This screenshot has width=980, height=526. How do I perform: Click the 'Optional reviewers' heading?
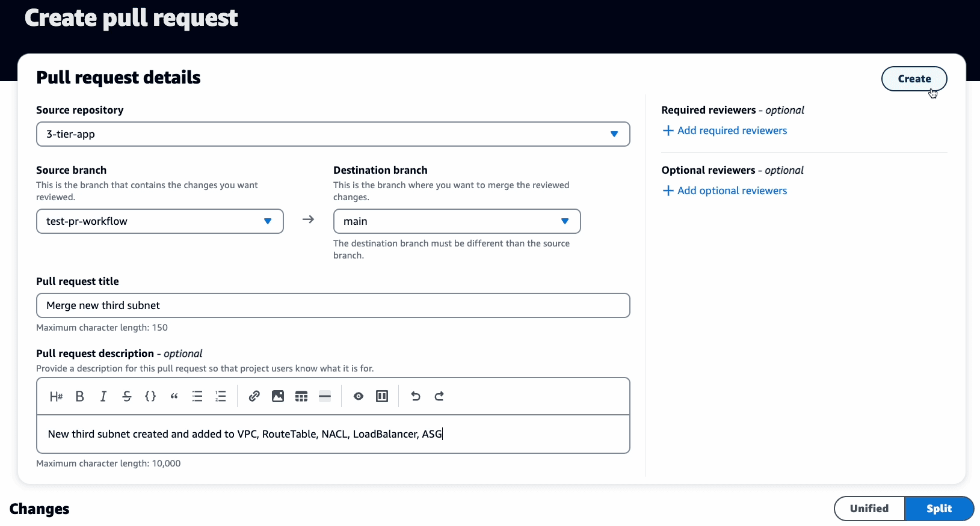[x=708, y=170]
